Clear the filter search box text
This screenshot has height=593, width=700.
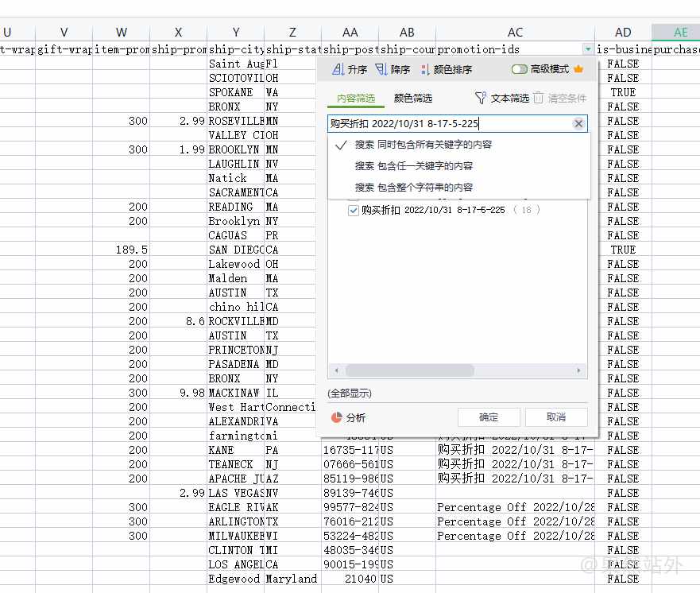[x=578, y=124]
